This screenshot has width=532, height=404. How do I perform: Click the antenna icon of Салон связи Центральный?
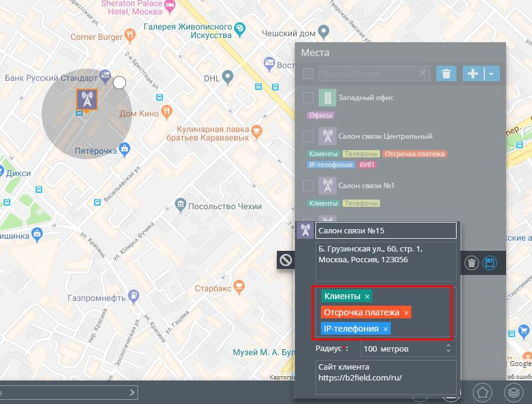(x=328, y=136)
